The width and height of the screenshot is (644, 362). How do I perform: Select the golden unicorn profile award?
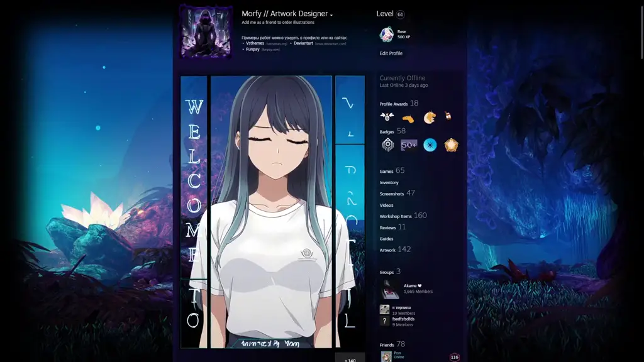click(x=429, y=116)
